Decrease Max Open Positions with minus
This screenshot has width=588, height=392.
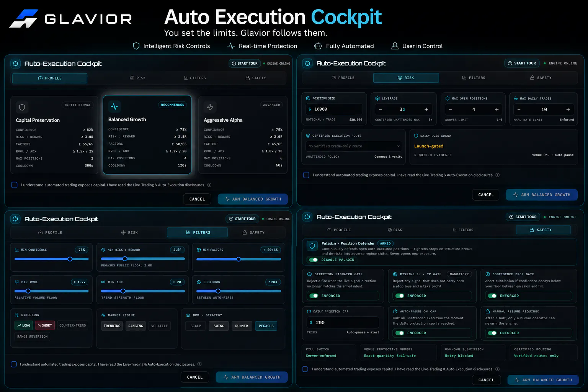[x=450, y=109]
